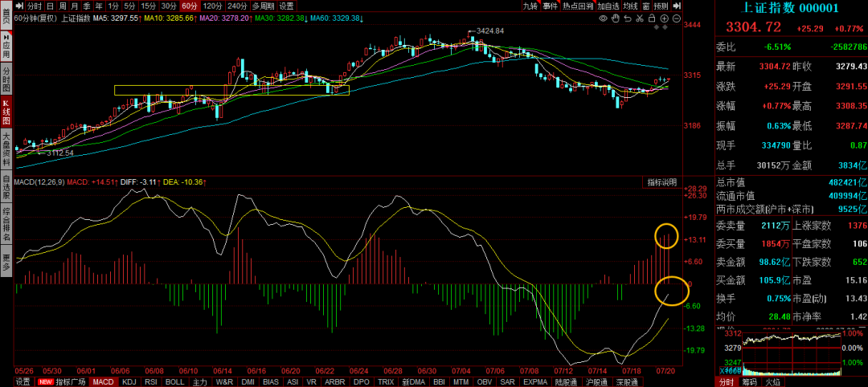868x387 pixels.
Task: Toggle the 均线 moving averages
Action: (x=630, y=6)
